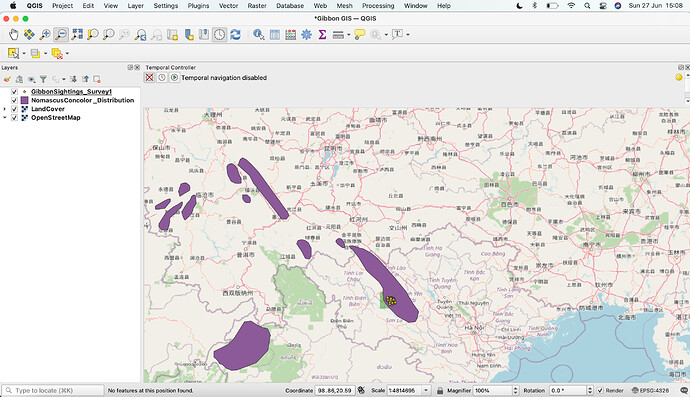The image size is (690, 397).
Task: Open Attribute Table icon
Action: (x=275, y=34)
